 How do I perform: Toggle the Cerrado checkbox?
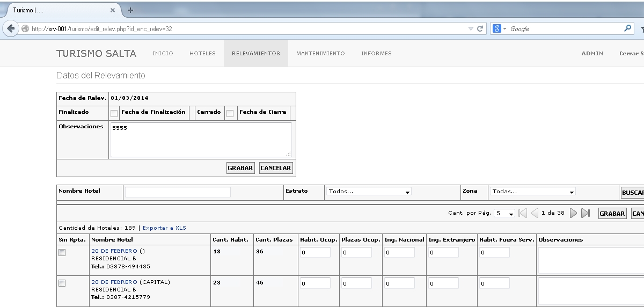(230, 113)
